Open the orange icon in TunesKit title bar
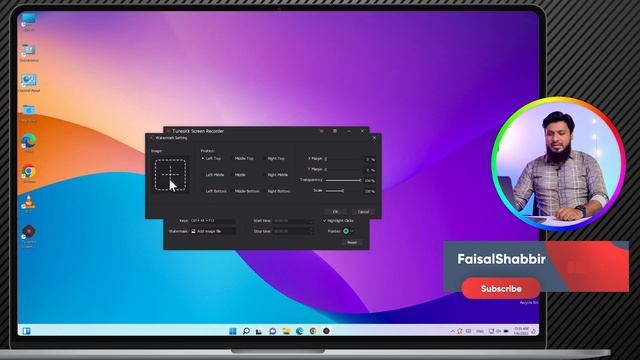The image size is (640, 360). click(322, 131)
